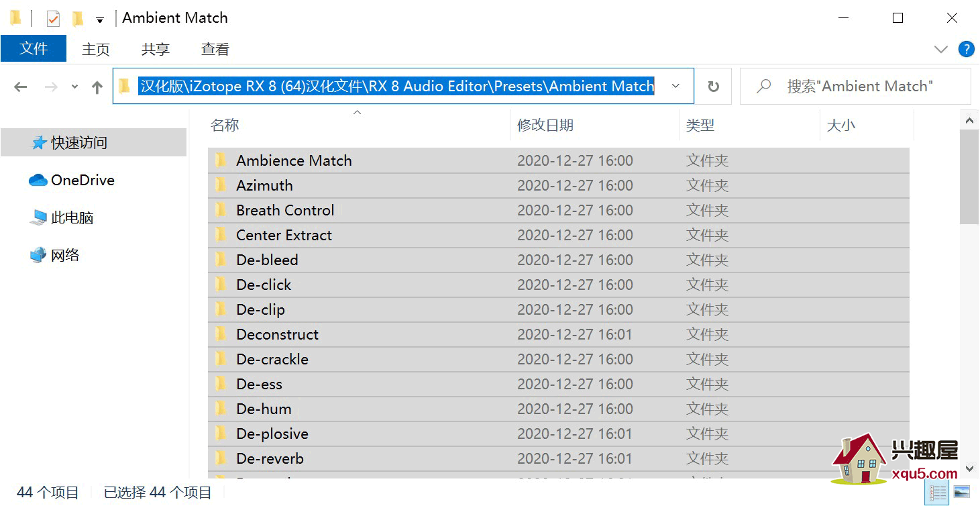Select the De-reverb folder name

[x=270, y=458]
